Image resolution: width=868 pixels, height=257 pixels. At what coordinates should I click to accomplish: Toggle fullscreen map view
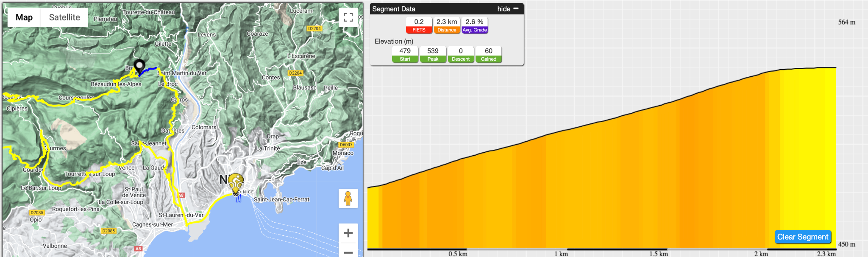pyautogui.click(x=348, y=17)
